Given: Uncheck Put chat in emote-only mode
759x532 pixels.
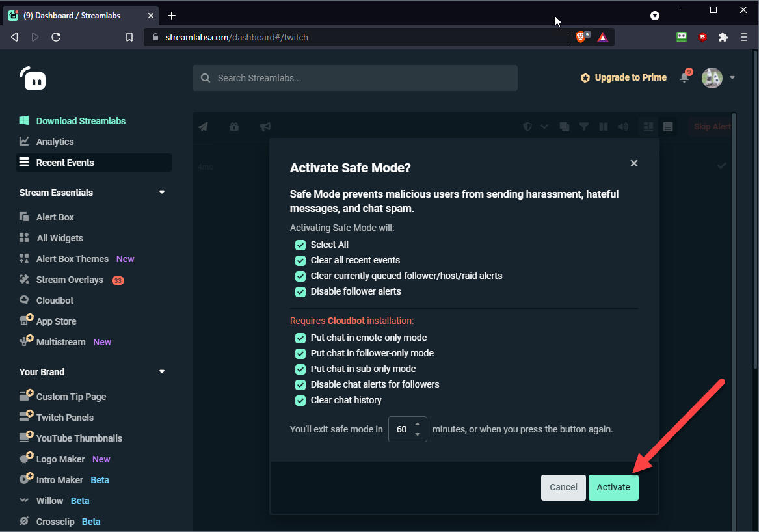Looking at the screenshot, I should point(300,338).
